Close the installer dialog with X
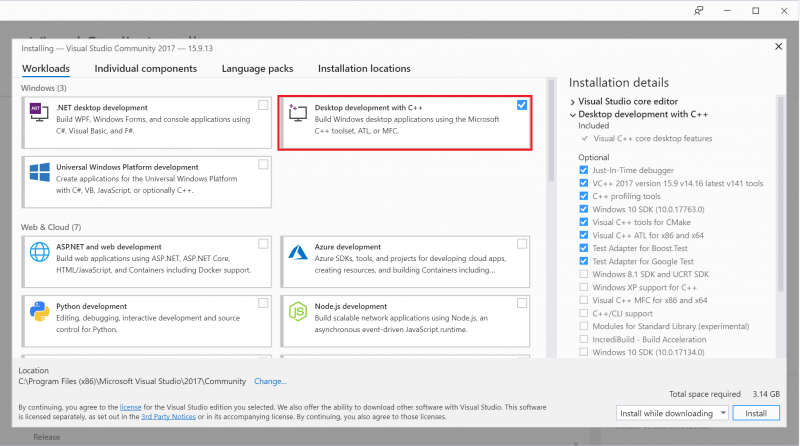The width and height of the screenshot is (800, 446). click(779, 46)
